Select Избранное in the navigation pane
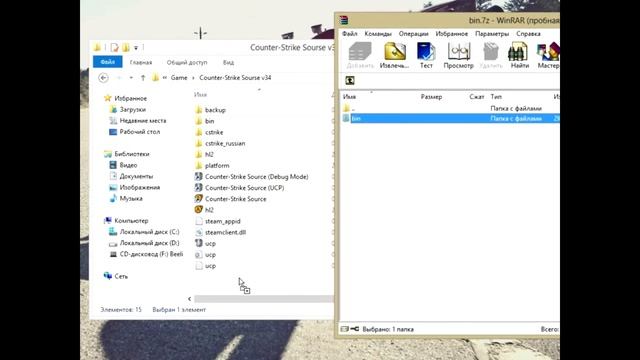640x360 pixels. pyautogui.click(x=125, y=98)
